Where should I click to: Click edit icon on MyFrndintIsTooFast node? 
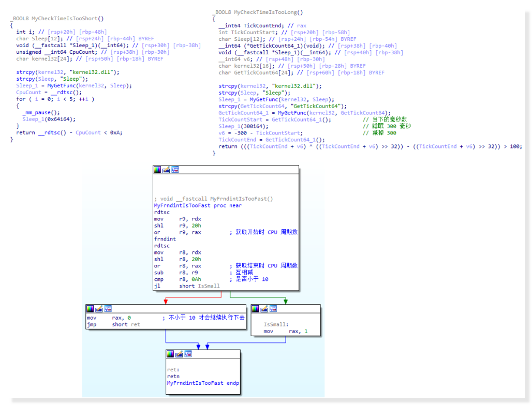166,170
